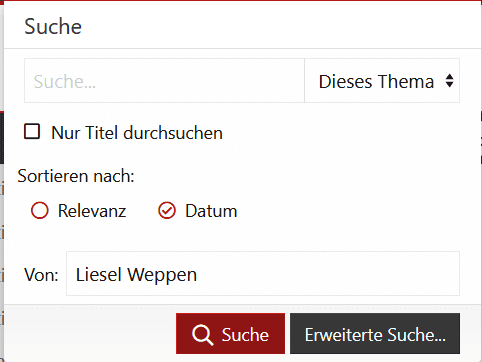Select the Datum radio button
This screenshot has height=362, width=482.
click(x=167, y=211)
